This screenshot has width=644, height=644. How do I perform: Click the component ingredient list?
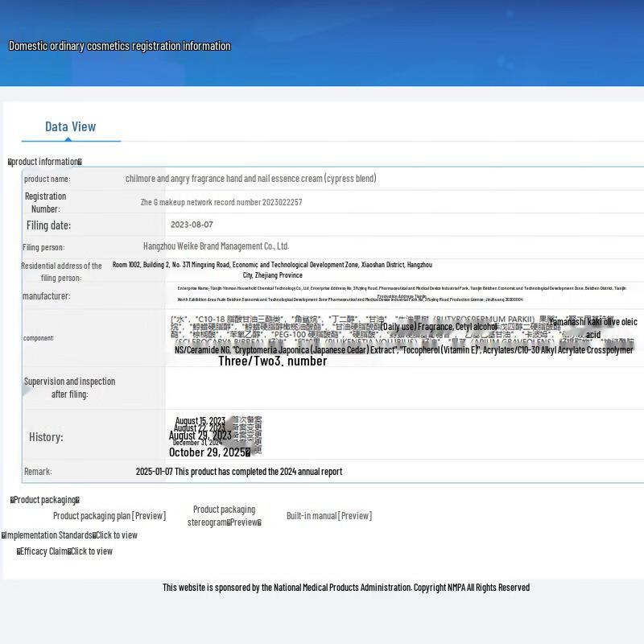pos(402,336)
